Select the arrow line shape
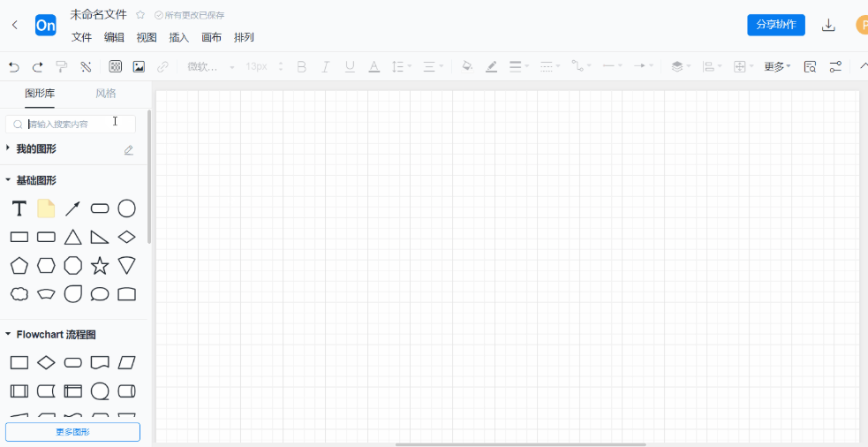 pyautogui.click(x=72, y=208)
